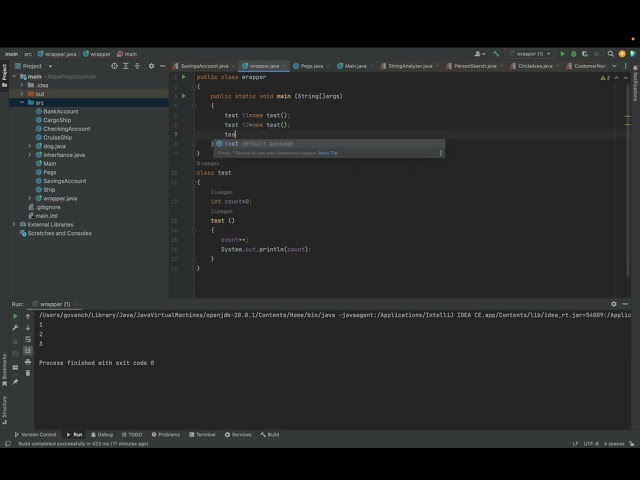Open the warnings indicator in editor corner

[605, 78]
